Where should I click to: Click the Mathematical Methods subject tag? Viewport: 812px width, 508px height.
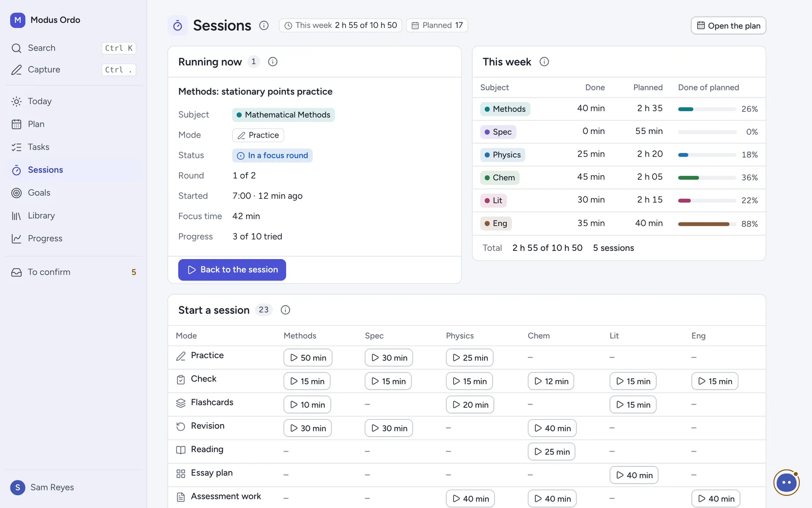click(283, 115)
